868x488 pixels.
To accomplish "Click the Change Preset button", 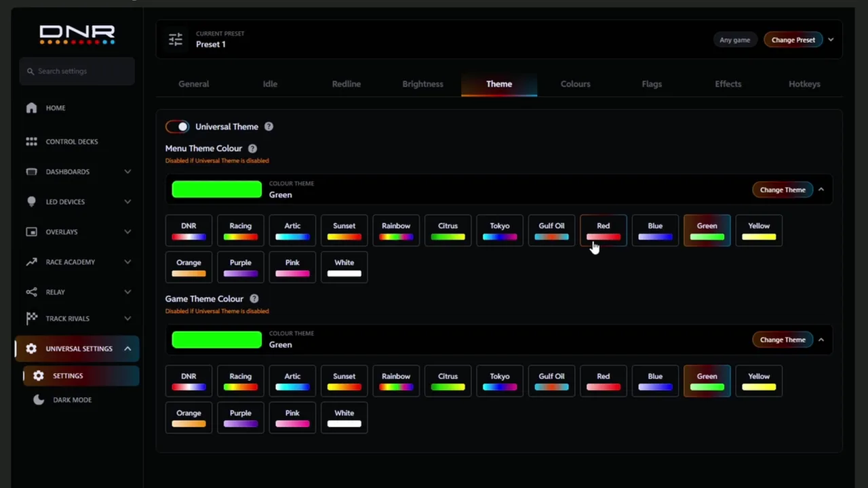I will coord(793,40).
